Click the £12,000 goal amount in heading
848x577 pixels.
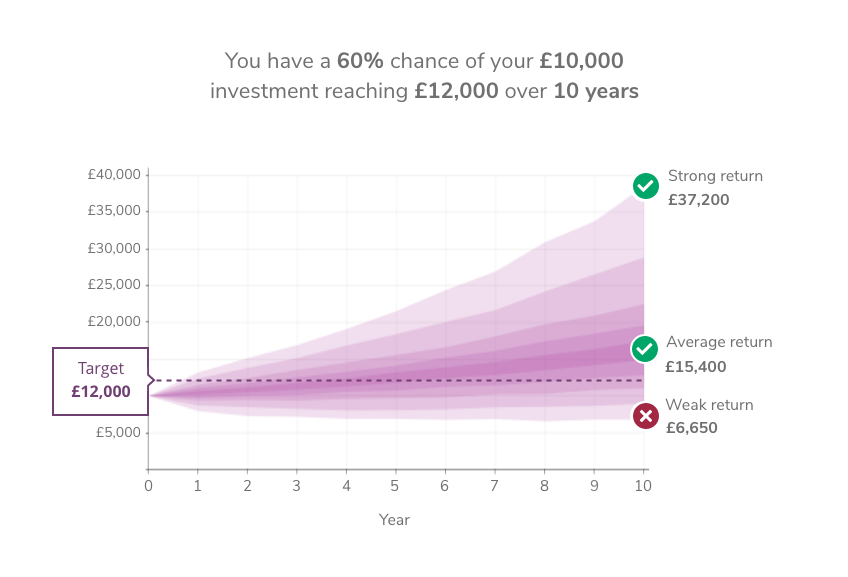tap(456, 91)
